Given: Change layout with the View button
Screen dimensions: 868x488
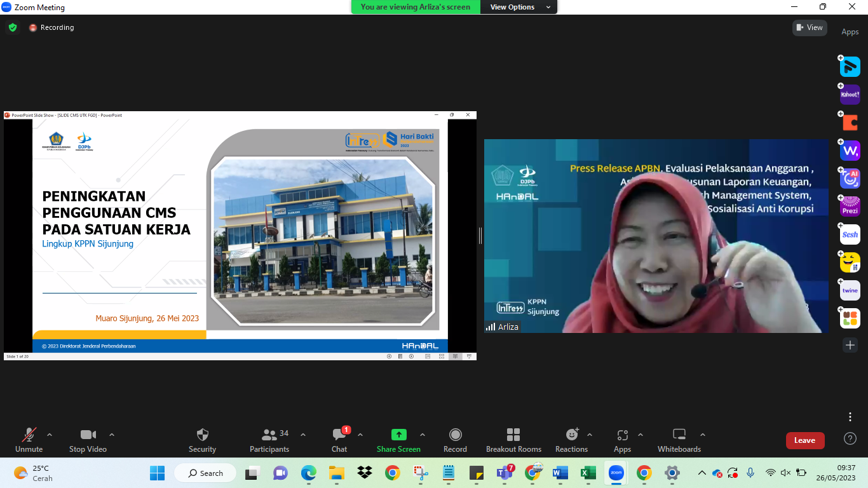Looking at the screenshot, I should point(809,27).
